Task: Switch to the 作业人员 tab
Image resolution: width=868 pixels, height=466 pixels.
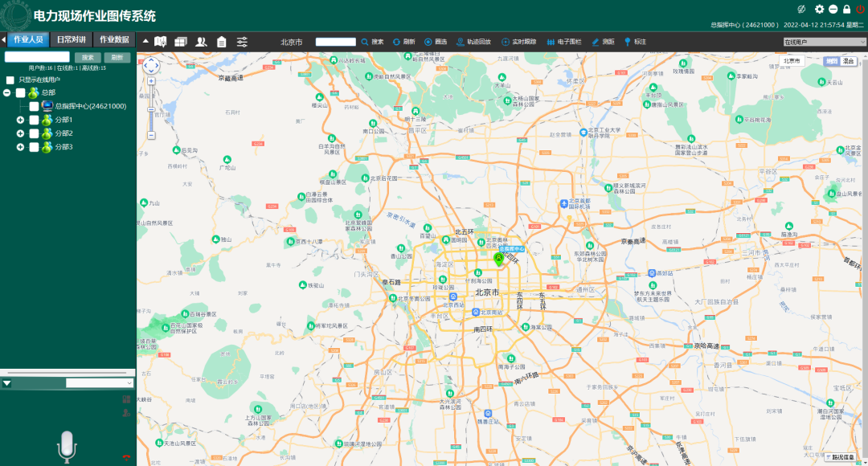Action: (28, 39)
